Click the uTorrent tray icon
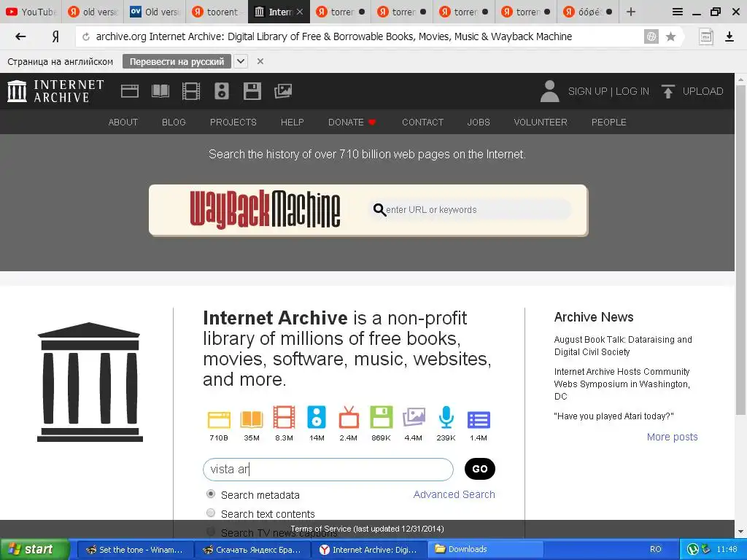747x560 pixels. click(x=693, y=550)
